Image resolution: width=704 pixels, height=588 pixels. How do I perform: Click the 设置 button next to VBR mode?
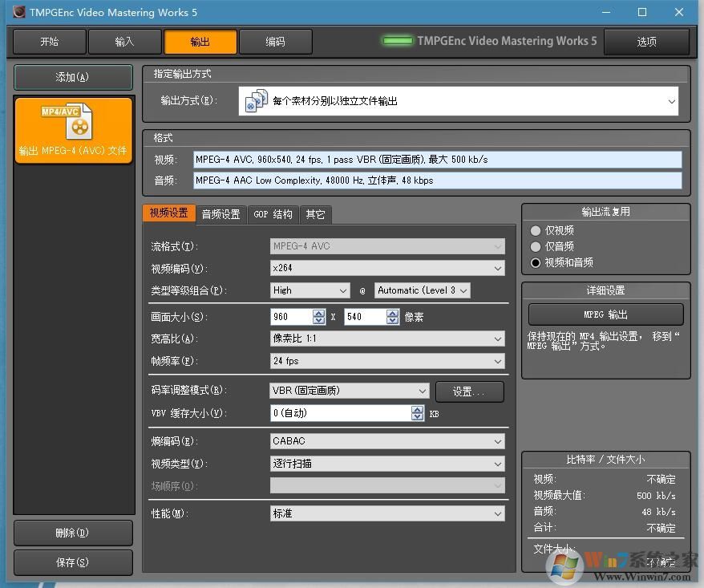(469, 391)
